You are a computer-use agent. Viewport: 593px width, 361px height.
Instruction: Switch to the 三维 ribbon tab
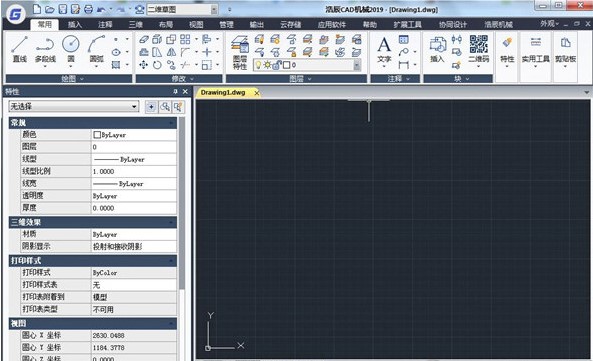135,25
